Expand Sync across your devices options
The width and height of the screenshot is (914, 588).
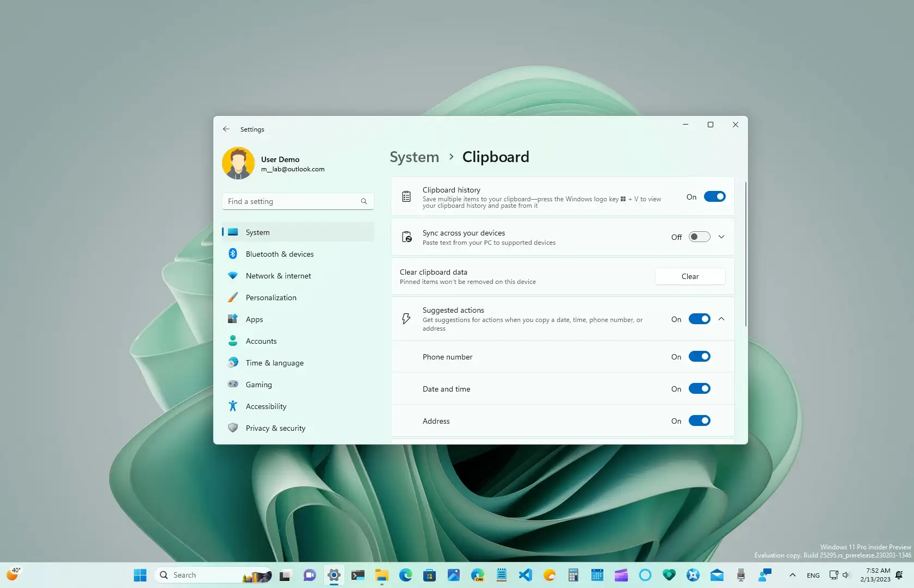pyautogui.click(x=721, y=237)
